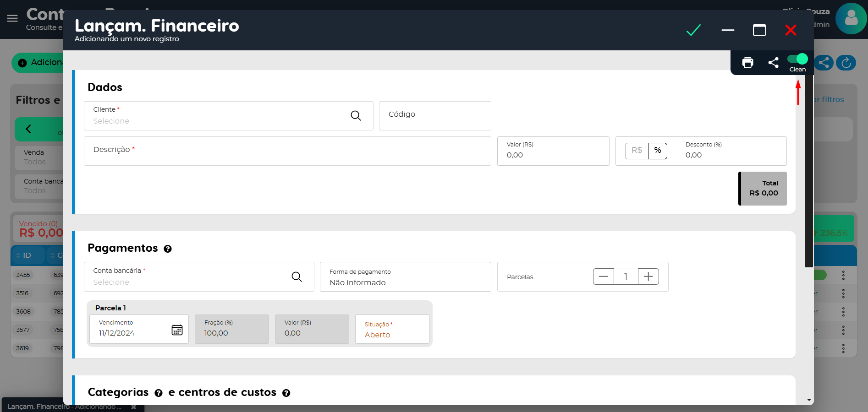Image resolution: width=868 pixels, height=412 pixels.
Task: Click the help icon beside Pagamentos
Action: [168, 249]
